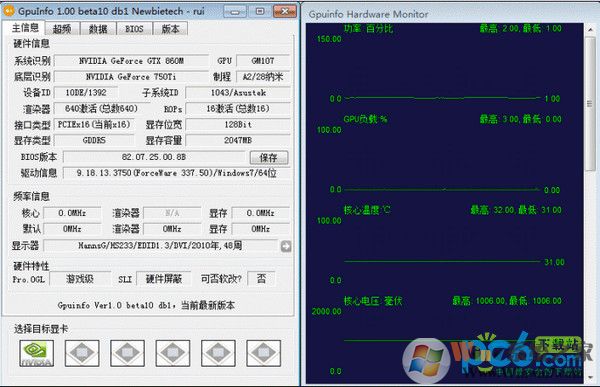
Task: Switch to the 主信息 tab
Action: pos(25,28)
